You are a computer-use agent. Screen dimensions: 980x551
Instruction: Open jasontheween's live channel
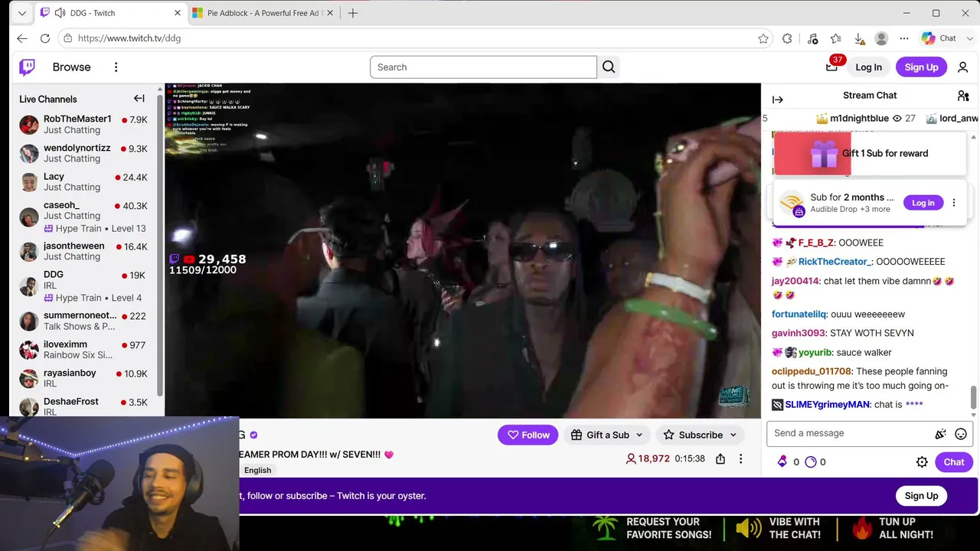[83, 251]
